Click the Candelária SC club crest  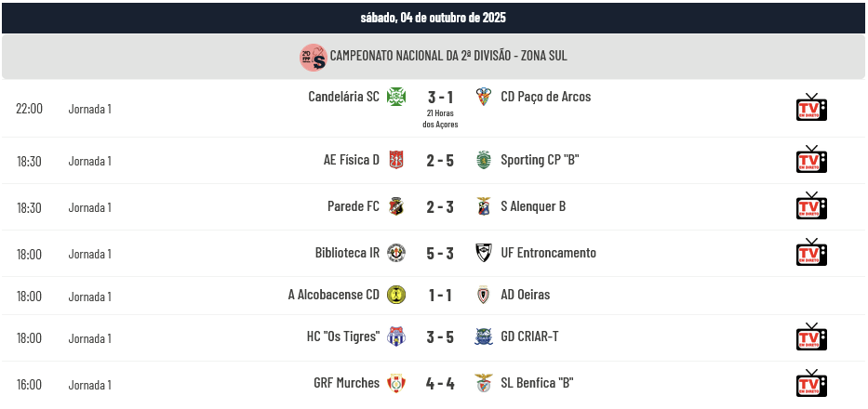click(397, 97)
